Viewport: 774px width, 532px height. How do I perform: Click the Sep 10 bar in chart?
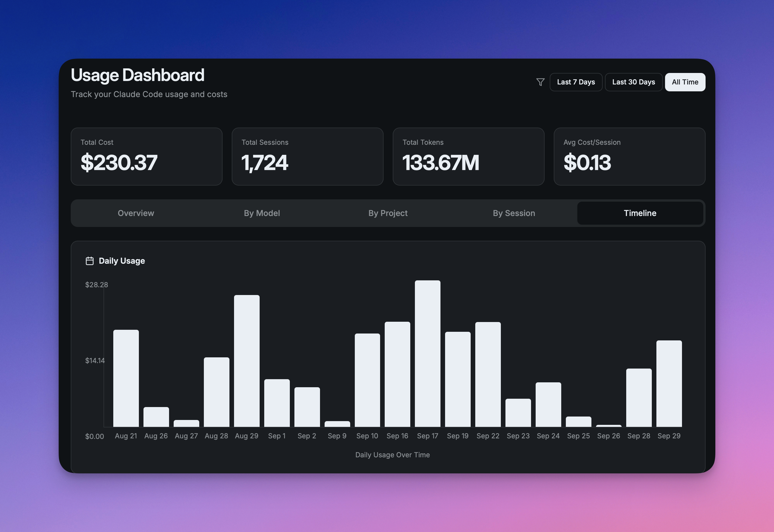367,380
